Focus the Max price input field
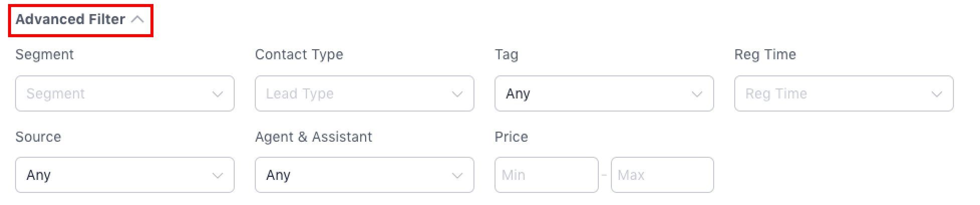Viewport: 980px width, 205px height. point(662,175)
